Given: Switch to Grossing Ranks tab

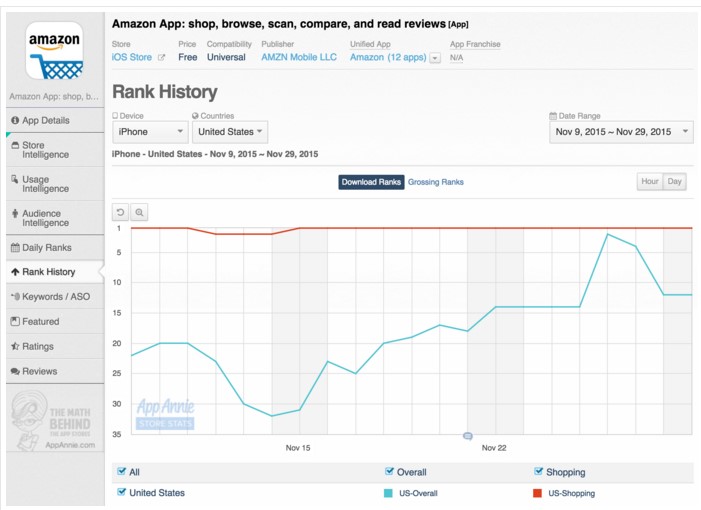Looking at the screenshot, I should tap(435, 182).
